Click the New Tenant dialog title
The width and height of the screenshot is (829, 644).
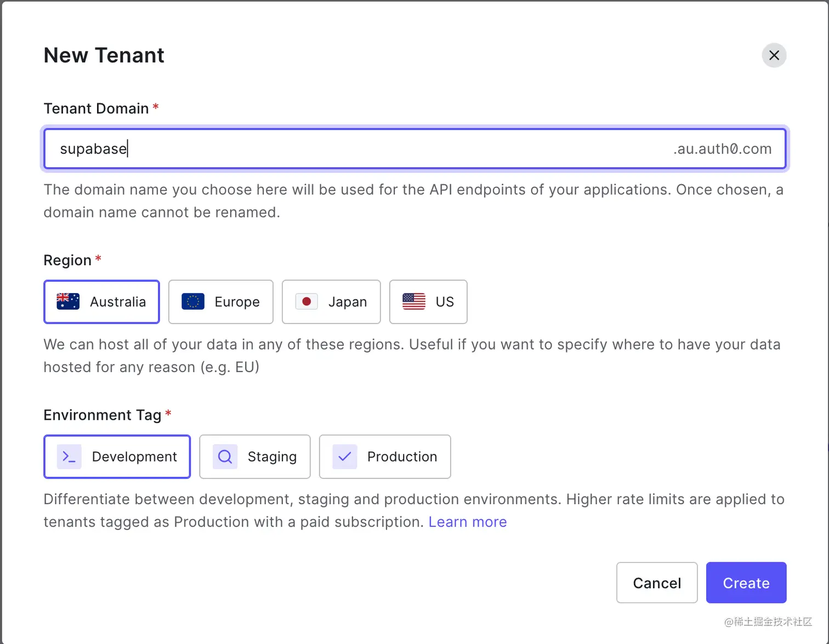pyautogui.click(x=104, y=55)
